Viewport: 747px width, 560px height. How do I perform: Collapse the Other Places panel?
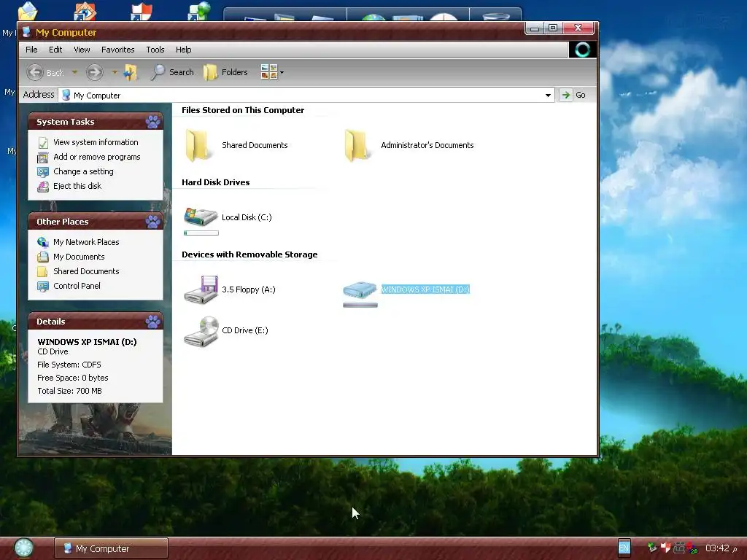pos(153,222)
